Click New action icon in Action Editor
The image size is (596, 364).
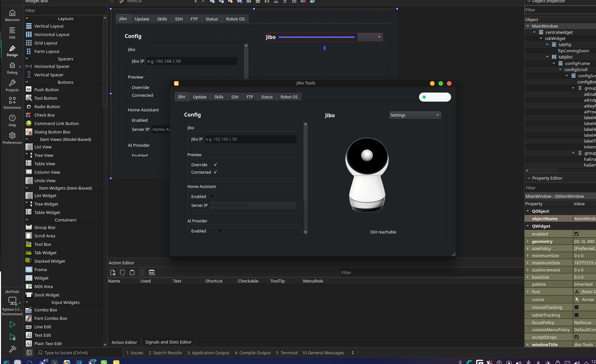click(113, 272)
